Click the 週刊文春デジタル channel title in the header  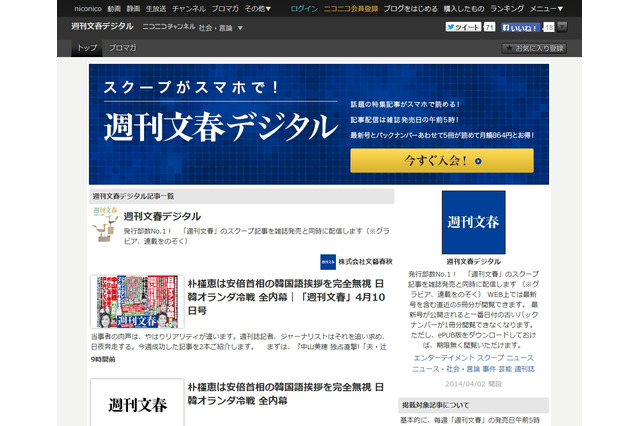(x=102, y=26)
